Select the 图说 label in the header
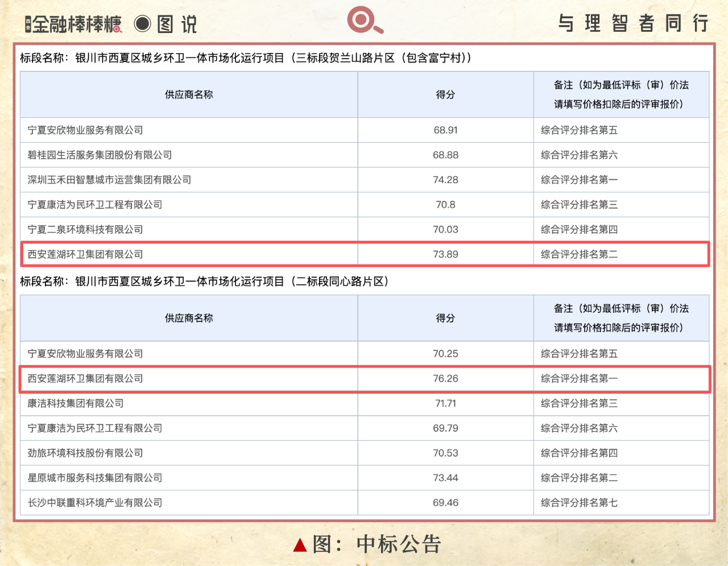This screenshot has height=566, width=728. pos(177,24)
